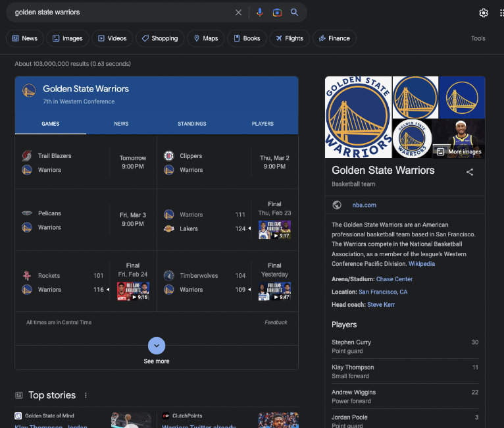Select the GAMES tab in team card
The image size is (504, 428).
click(51, 124)
